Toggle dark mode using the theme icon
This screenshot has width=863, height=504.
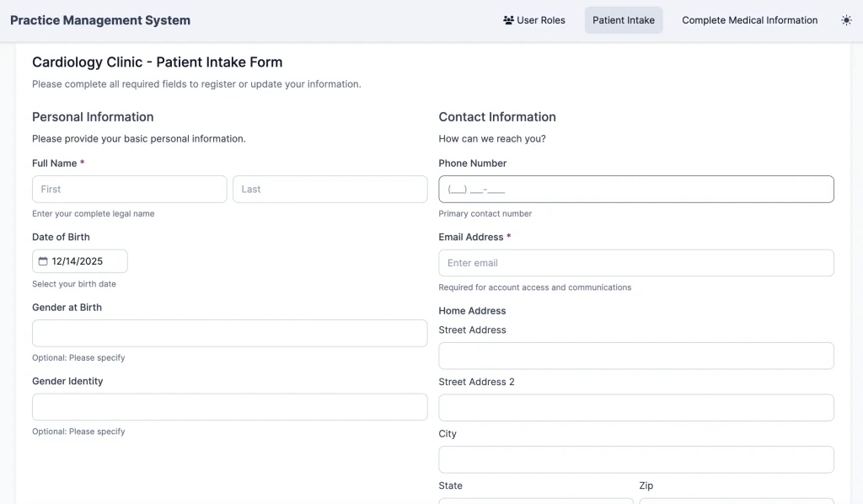click(846, 19)
